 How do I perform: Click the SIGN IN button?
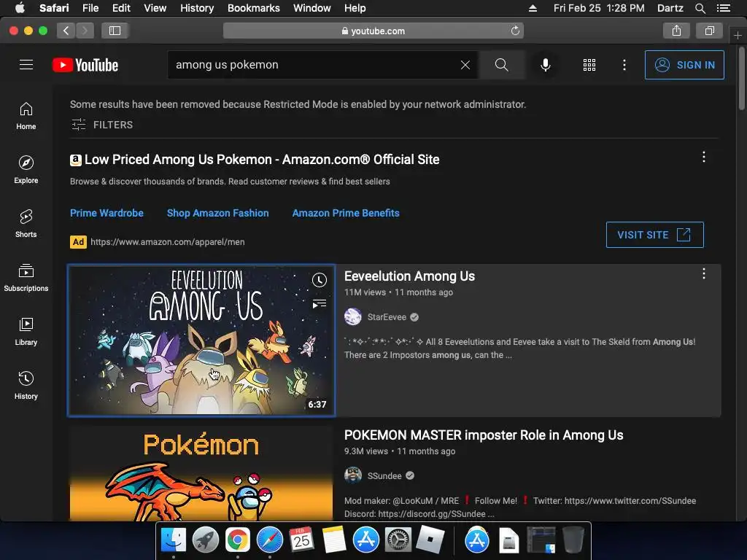(684, 65)
